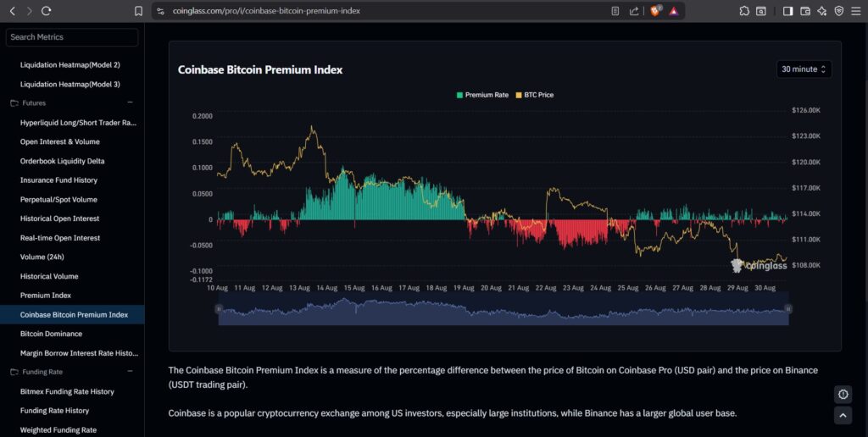Open Brave Shields lion icon
This screenshot has height=437, width=868.
pyautogui.click(x=655, y=11)
